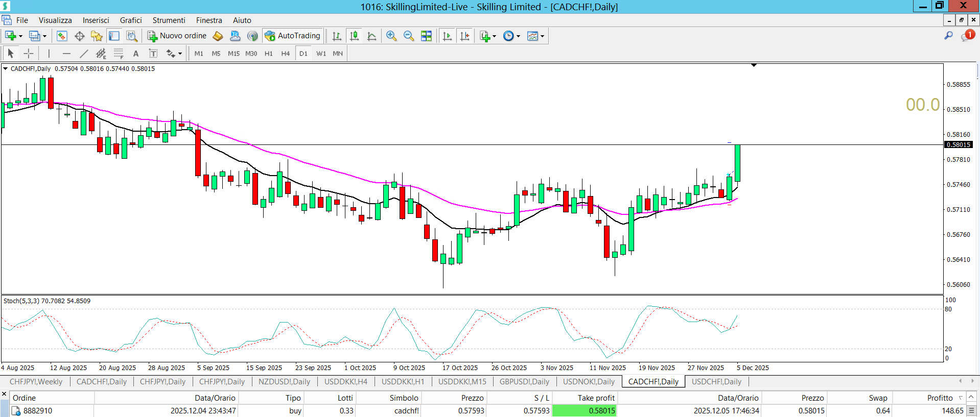Tile chart windows with the grid icon

426,36
